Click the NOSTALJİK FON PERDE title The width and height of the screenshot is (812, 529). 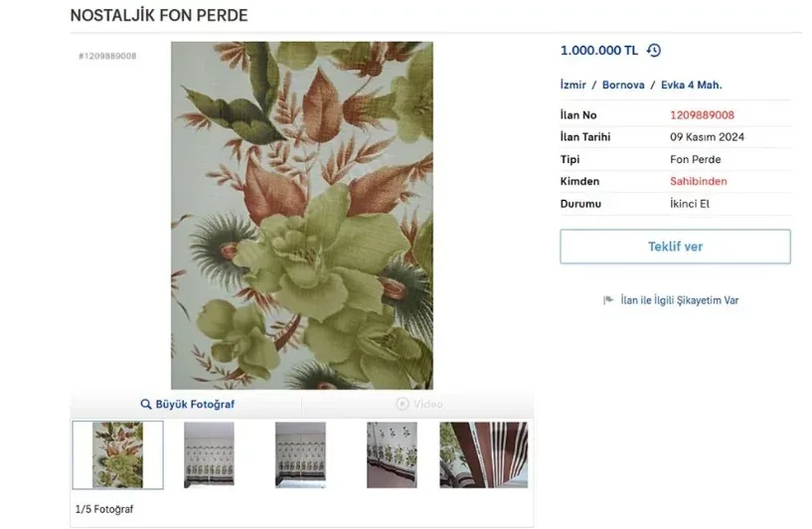pos(159,16)
